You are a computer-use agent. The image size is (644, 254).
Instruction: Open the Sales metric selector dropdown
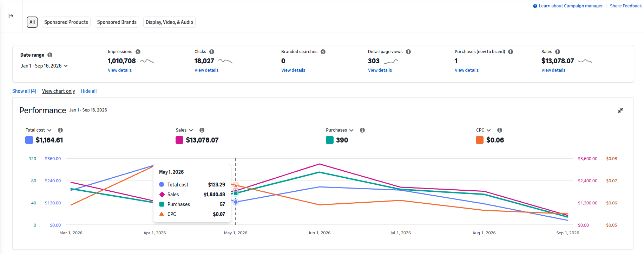(184, 130)
